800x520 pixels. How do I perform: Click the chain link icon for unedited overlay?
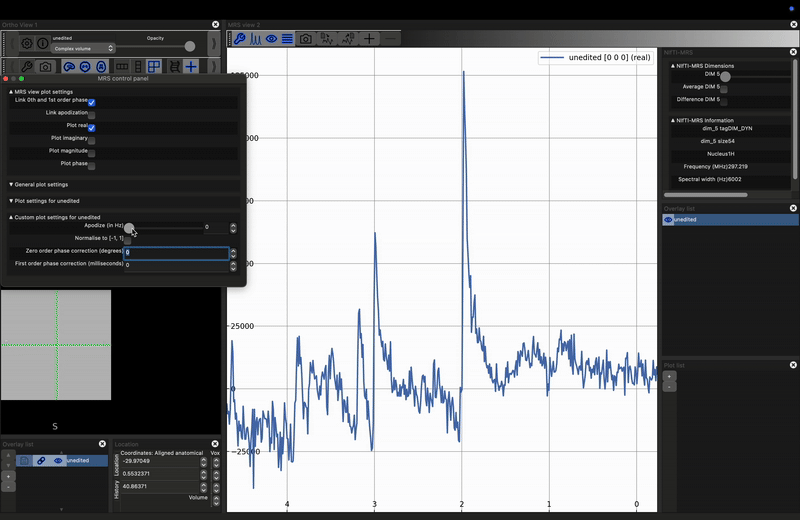pyautogui.click(x=41, y=461)
